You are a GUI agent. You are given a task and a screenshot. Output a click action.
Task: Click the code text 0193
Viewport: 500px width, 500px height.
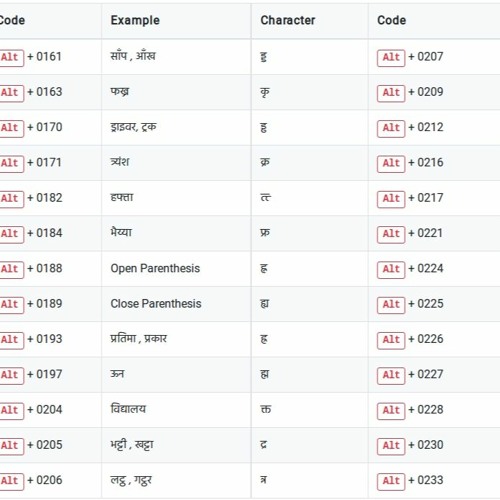(49, 339)
